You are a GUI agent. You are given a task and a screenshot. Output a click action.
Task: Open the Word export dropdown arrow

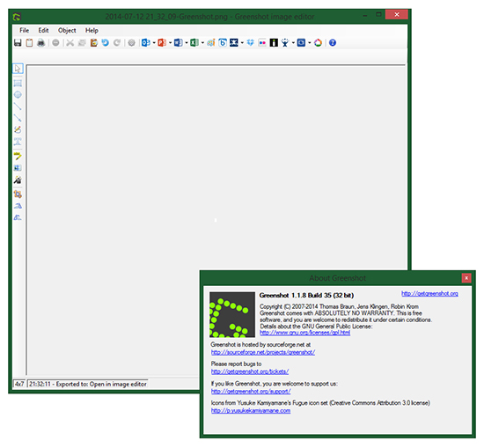187,43
